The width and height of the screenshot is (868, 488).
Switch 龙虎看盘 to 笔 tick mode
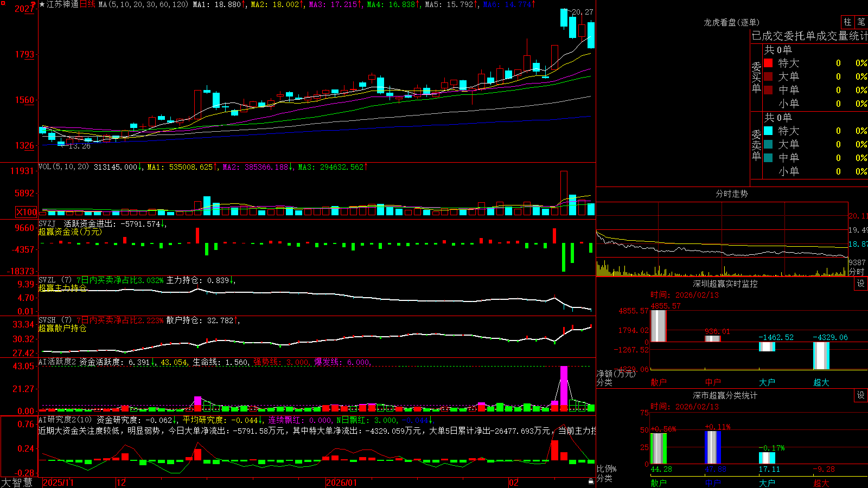point(861,22)
